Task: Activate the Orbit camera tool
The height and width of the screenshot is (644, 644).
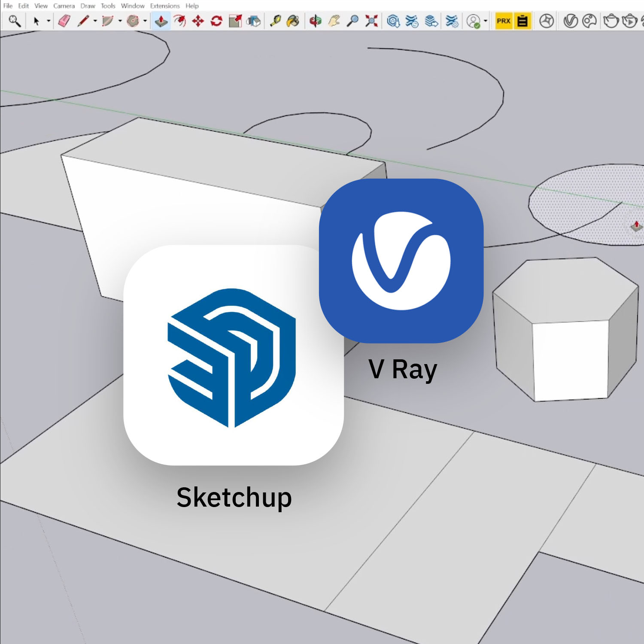Action: [316, 21]
